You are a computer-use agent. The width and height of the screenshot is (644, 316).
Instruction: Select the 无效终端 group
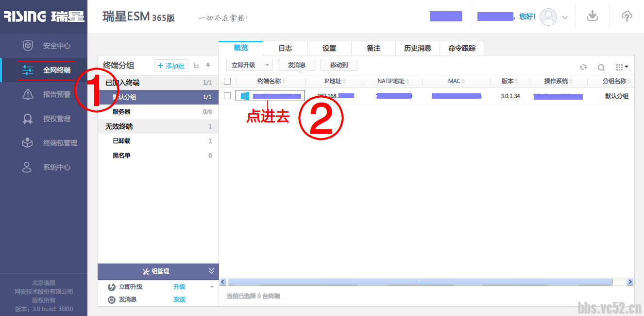click(158, 126)
